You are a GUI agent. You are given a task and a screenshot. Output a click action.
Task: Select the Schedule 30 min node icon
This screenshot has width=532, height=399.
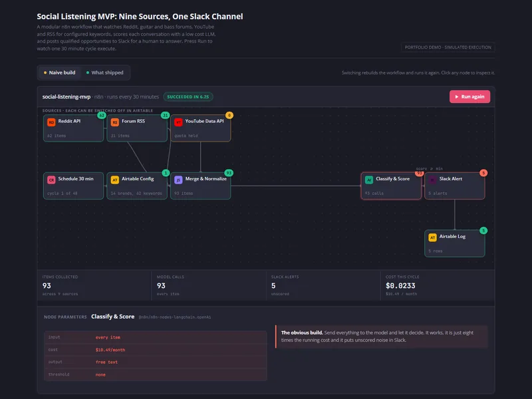(51, 180)
